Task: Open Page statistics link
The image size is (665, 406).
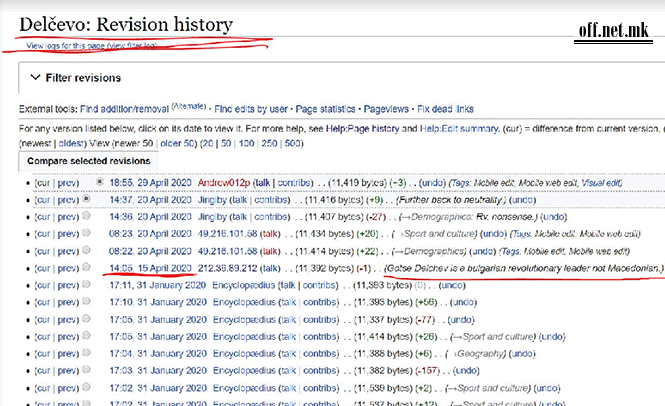Action: pos(325,109)
